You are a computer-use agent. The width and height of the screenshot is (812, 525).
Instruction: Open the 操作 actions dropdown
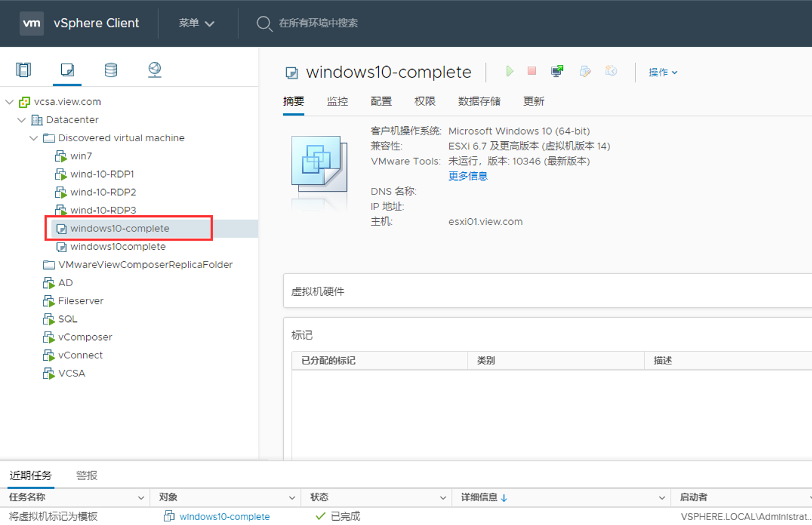pos(663,72)
